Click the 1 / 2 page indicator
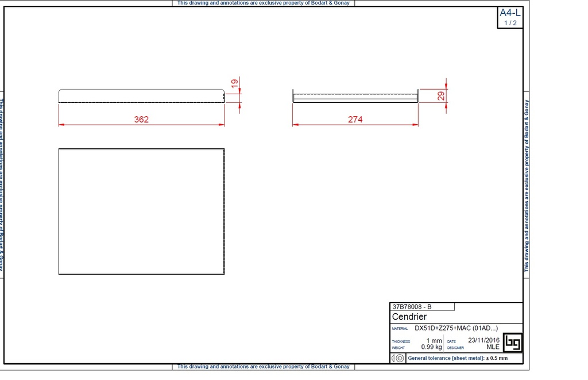The width and height of the screenshot is (588, 380). tap(510, 23)
